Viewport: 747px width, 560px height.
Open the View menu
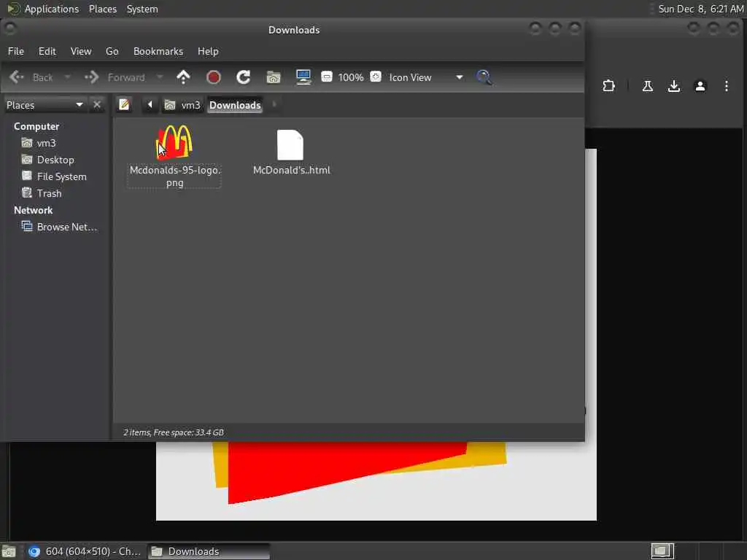(x=81, y=51)
